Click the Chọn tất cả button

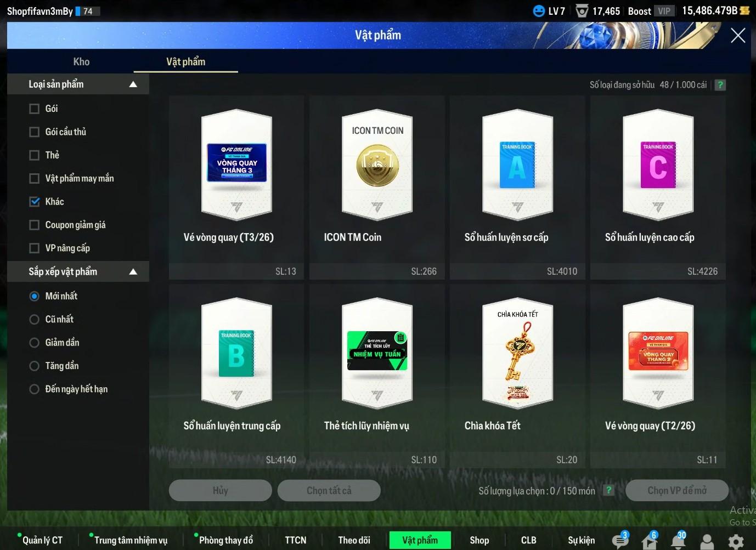coord(329,490)
